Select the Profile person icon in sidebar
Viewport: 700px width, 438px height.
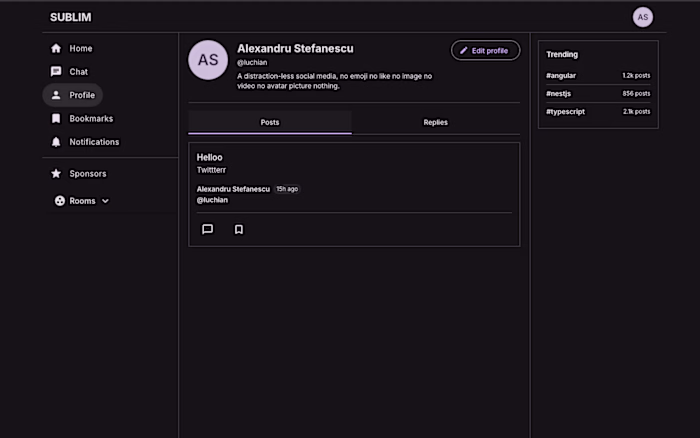click(56, 95)
